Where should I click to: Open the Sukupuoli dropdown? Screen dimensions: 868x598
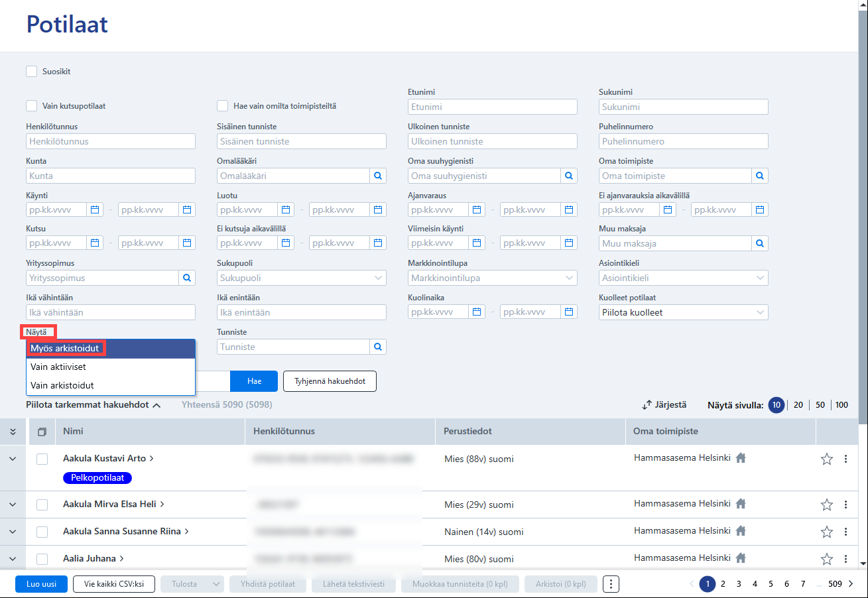[x=302, y=278]
